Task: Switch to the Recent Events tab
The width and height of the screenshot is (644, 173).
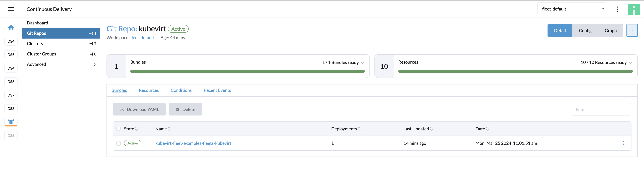Action: pos(217,90)
